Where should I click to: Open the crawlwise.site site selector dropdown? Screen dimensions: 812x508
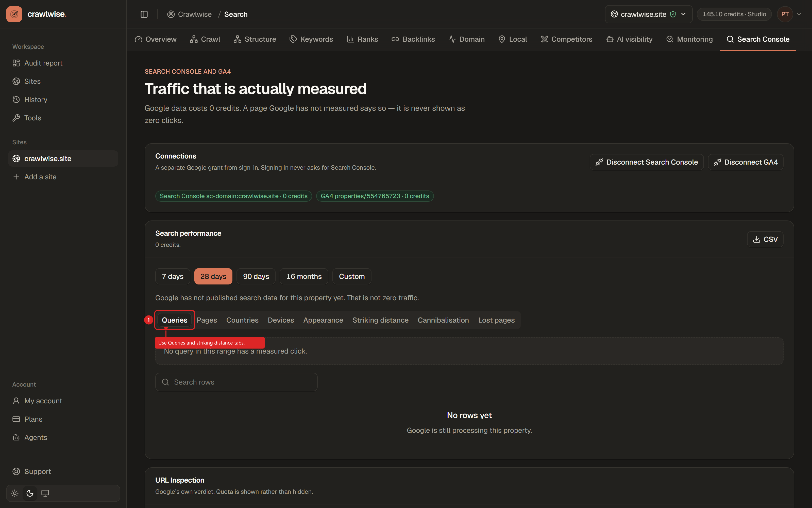pos(648,14)
